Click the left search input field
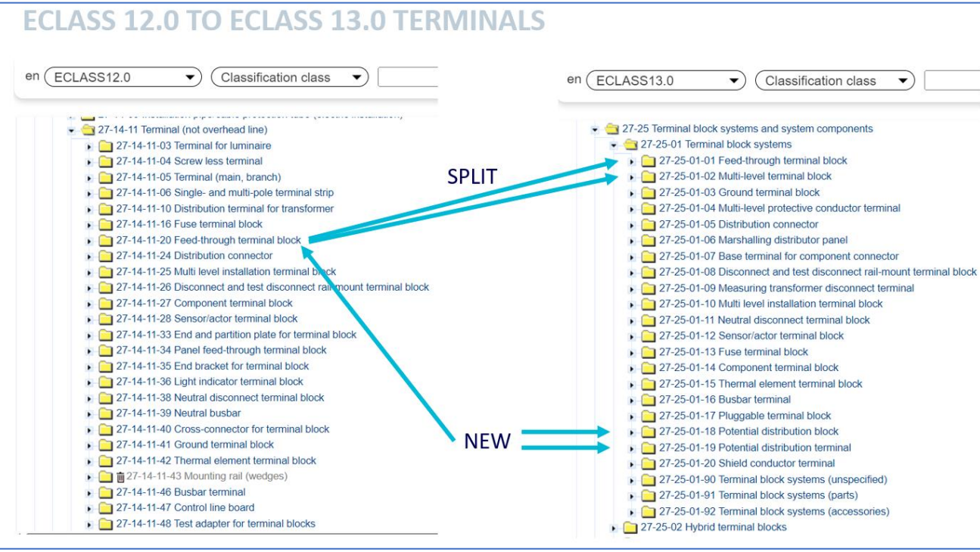The image size is (980, 552). (407, 77)
